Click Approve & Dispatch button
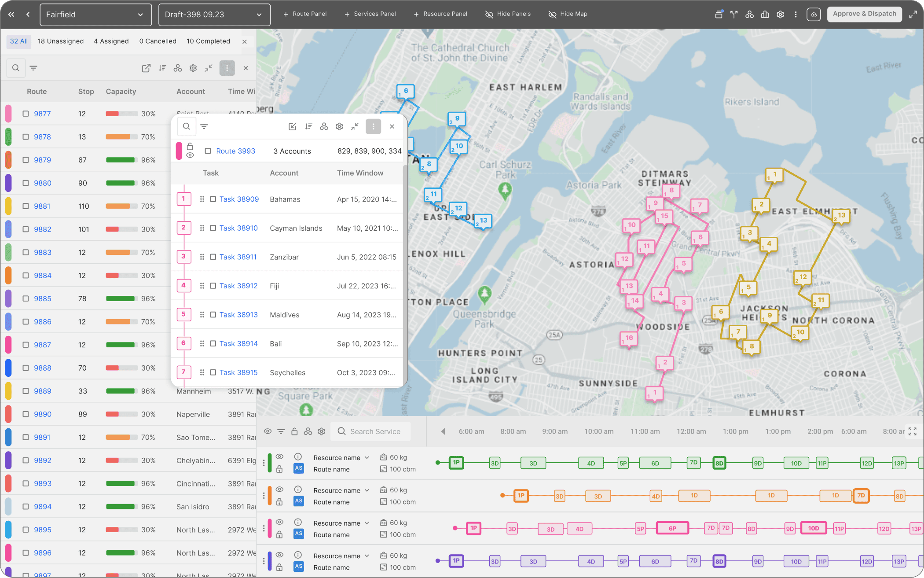This screenshot has height=578, width=924. coord(864,14)
